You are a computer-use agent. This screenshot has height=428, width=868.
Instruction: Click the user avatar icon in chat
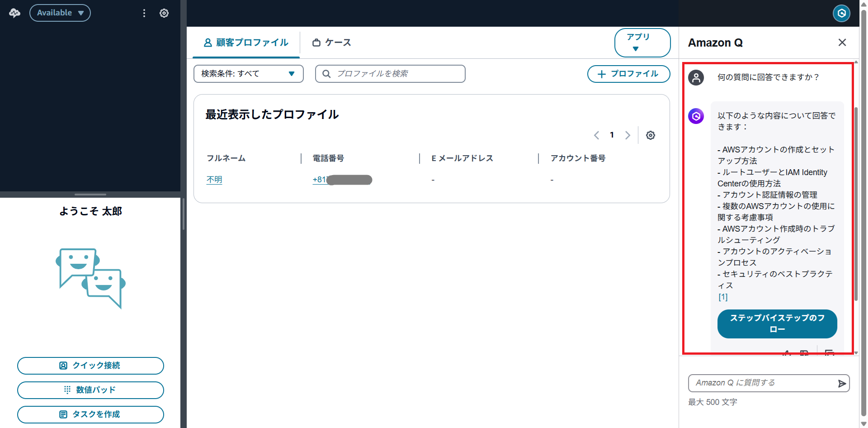click(696, 77)
